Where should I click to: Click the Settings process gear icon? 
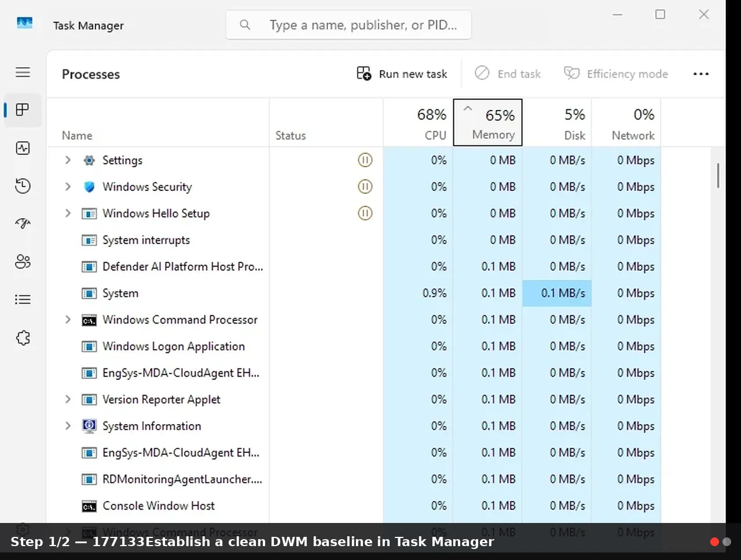click(x=89, y=160)
